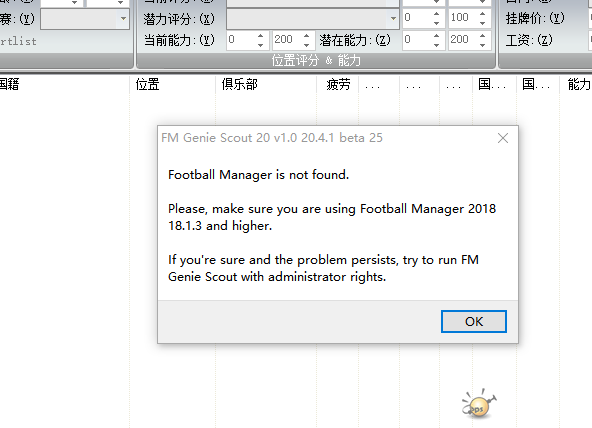Open the 潜力评分 combo box dropdown
592x428 pixels.
point(393,18)
